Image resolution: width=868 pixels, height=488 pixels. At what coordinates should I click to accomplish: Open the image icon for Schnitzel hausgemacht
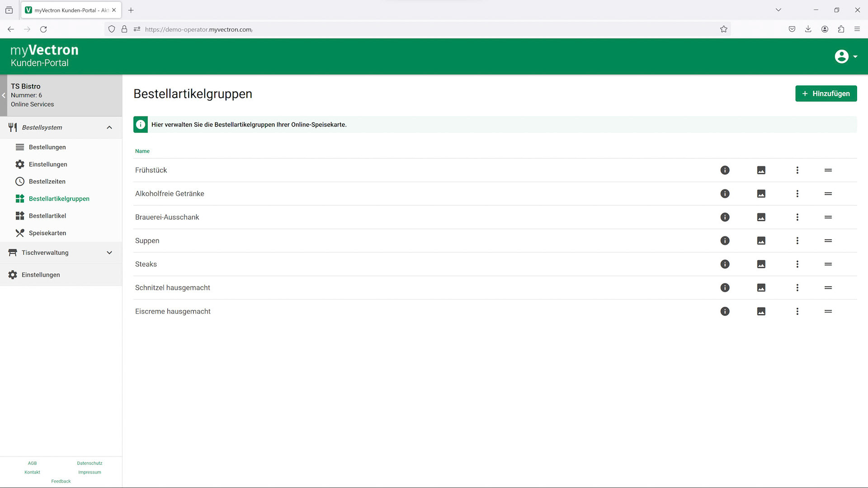tap(761, 288)
